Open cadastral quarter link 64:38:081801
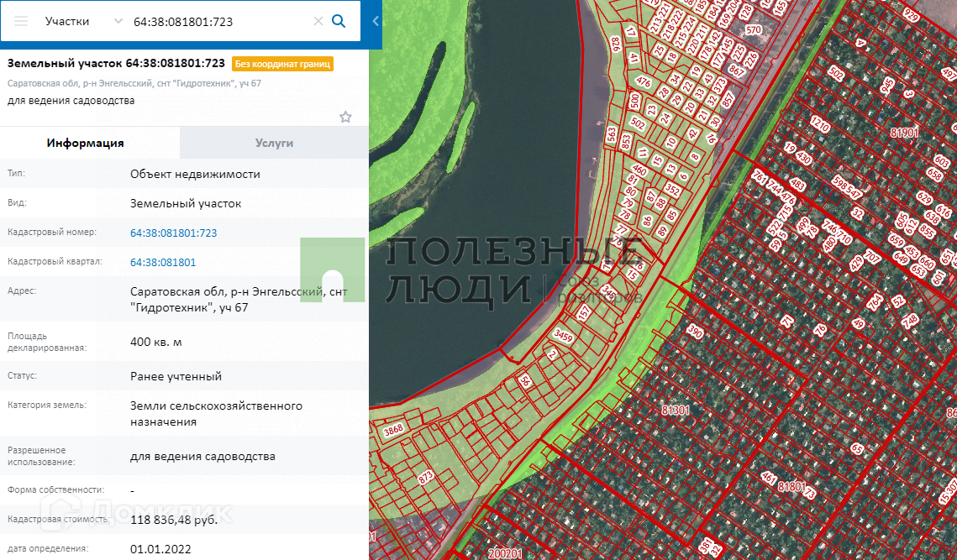The height and width of the screenshot is (560, 957). [x=163, y=262]
